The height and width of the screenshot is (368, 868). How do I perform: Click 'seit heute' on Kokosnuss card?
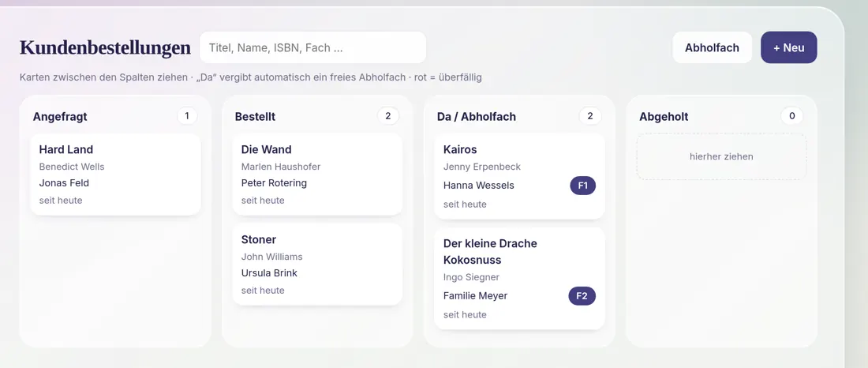(x=465, y=315)
